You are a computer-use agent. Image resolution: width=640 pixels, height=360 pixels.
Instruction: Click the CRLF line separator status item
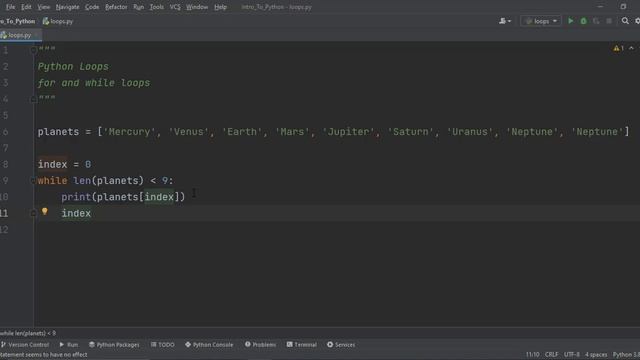pyautogui.click(x=551, y=355)
